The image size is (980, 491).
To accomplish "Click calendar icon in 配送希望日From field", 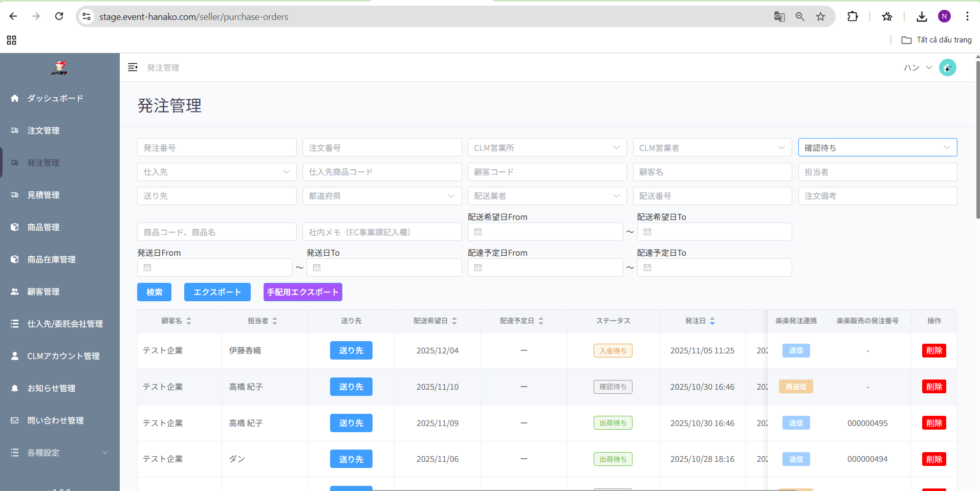I will [478, 232].
